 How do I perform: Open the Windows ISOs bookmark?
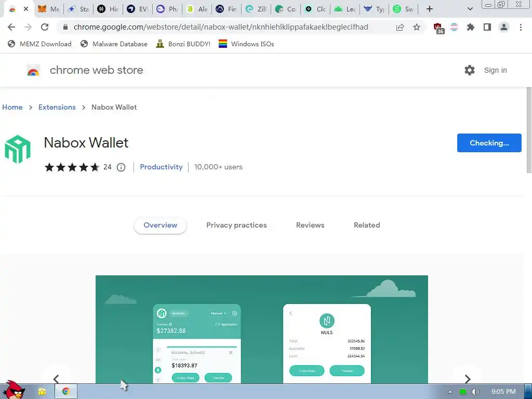[x=246, y=44]
